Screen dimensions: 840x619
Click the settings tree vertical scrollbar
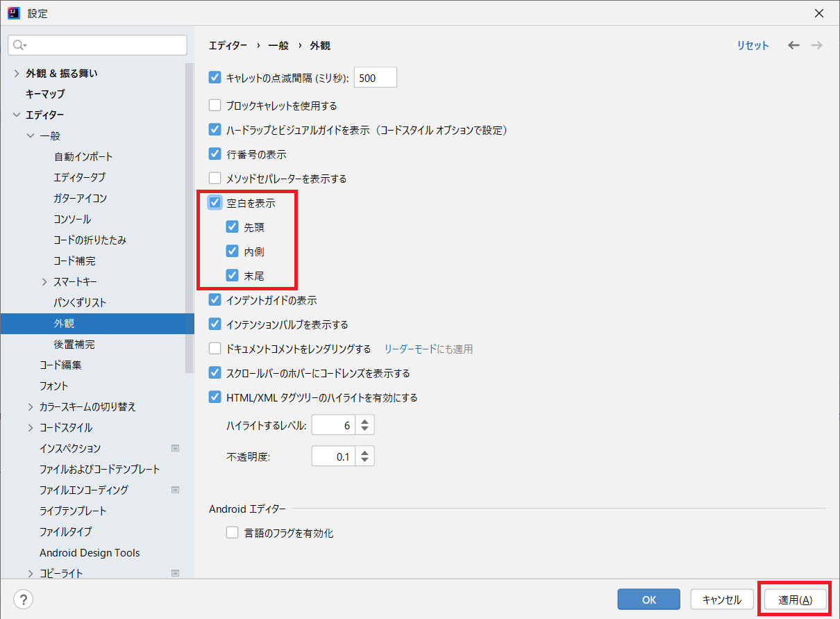(x=190, y=219)
